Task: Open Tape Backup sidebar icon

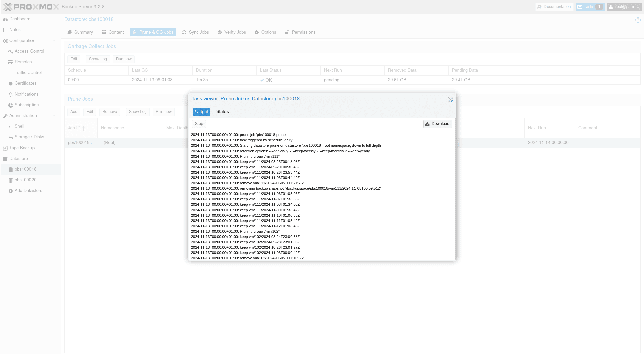Action: coord(5,148)
